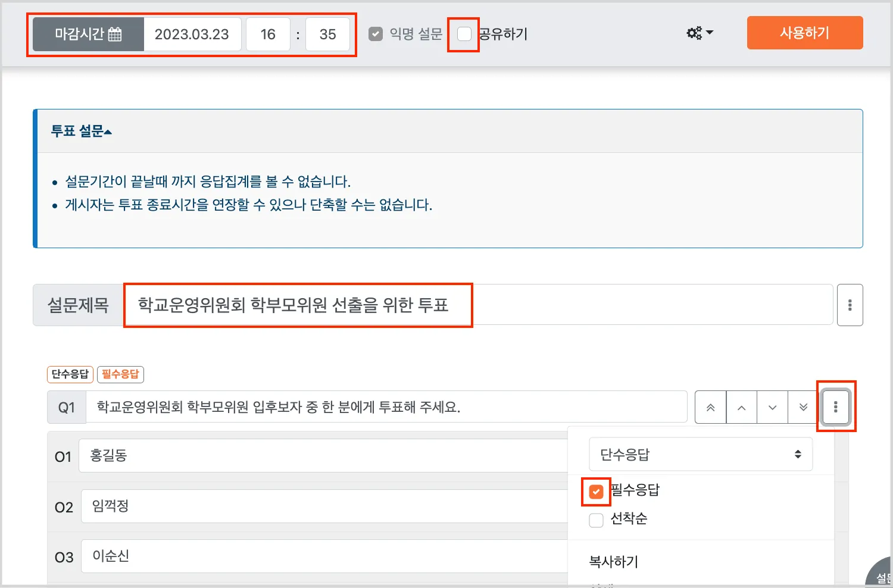Click the 단수응답 tag above Q1

tap(70, 374)
